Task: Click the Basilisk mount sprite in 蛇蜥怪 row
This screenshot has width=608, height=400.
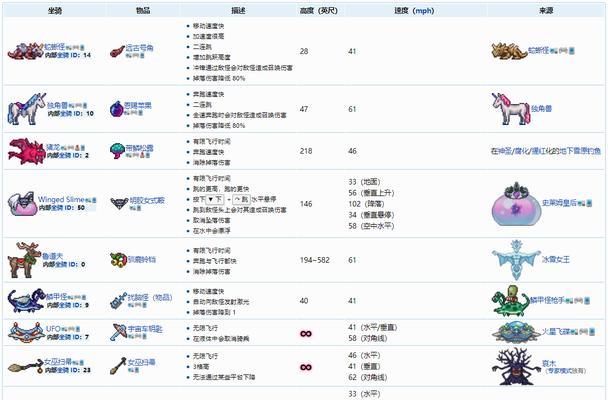Action: (x=26, y=51)
